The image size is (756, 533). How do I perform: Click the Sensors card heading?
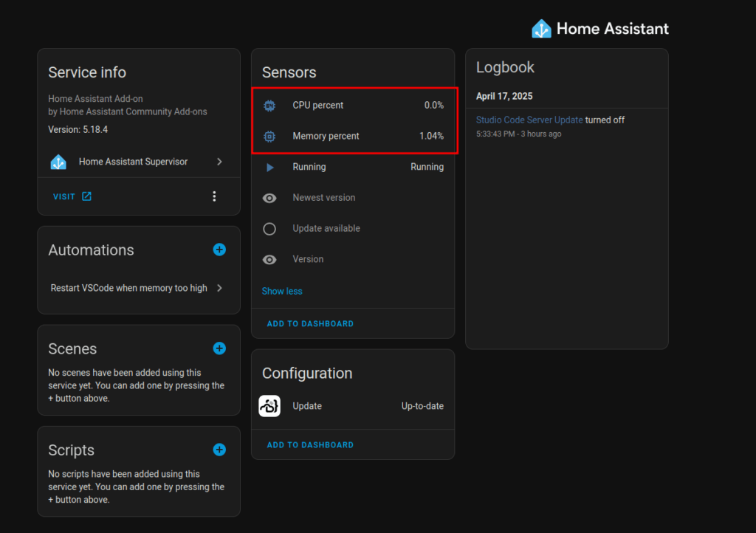tap(289, 72)
